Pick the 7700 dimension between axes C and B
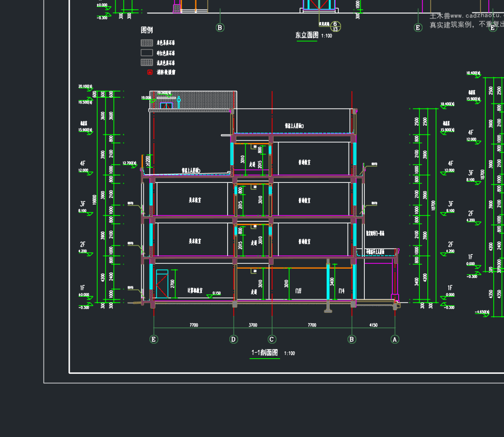Screen dimensions: 504x437 [x=312, y=325]
